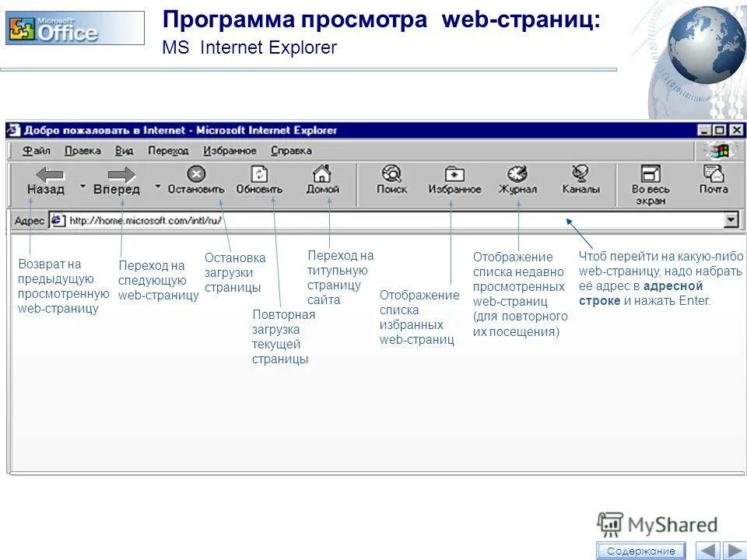Open the address bar dropdown list
This screenshot has height=560, width=747.
pos(730,218)
